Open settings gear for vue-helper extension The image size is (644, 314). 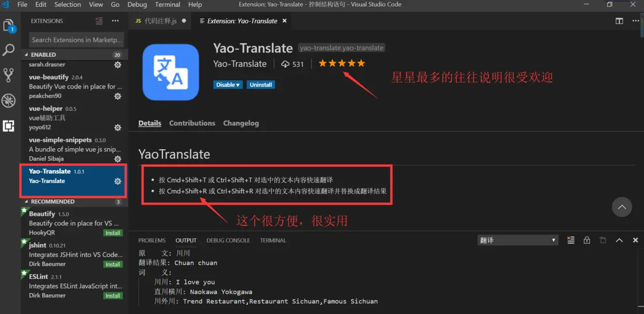pyautogui.click(x=117, y=127)
